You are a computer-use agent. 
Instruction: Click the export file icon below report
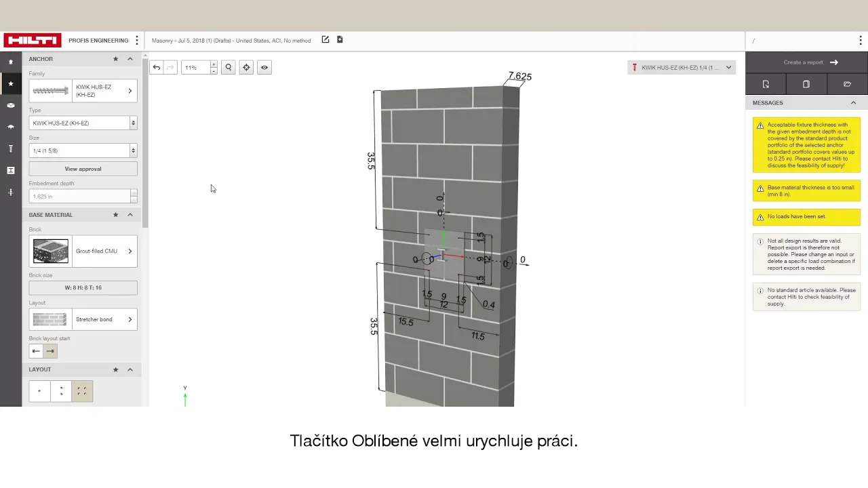pyautogui.click(x=766, y=84)
